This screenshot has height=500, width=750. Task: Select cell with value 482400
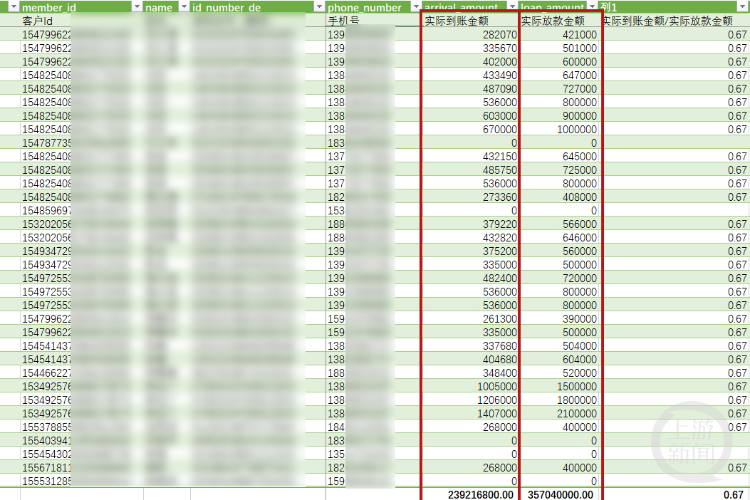(470, 278)
